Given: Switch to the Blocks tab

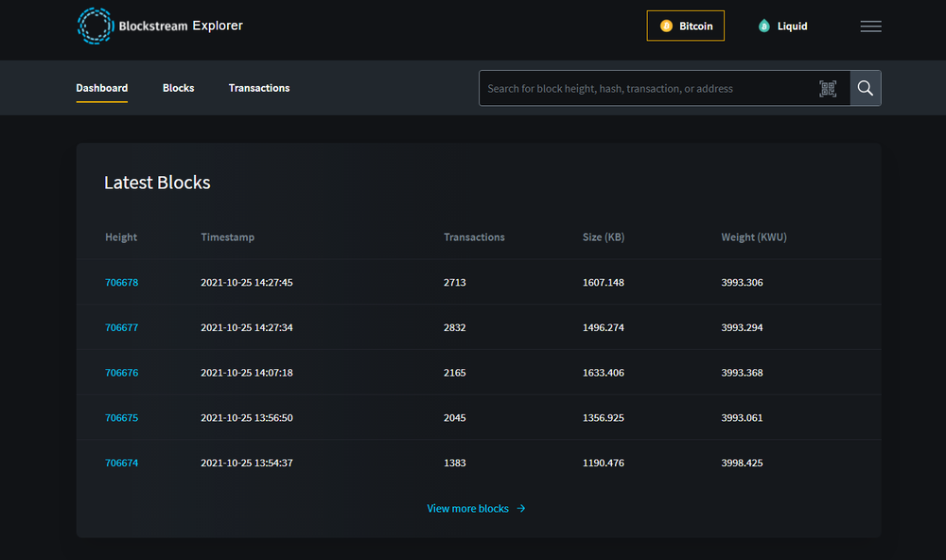Looking at the screenshot, I should 178,87.
